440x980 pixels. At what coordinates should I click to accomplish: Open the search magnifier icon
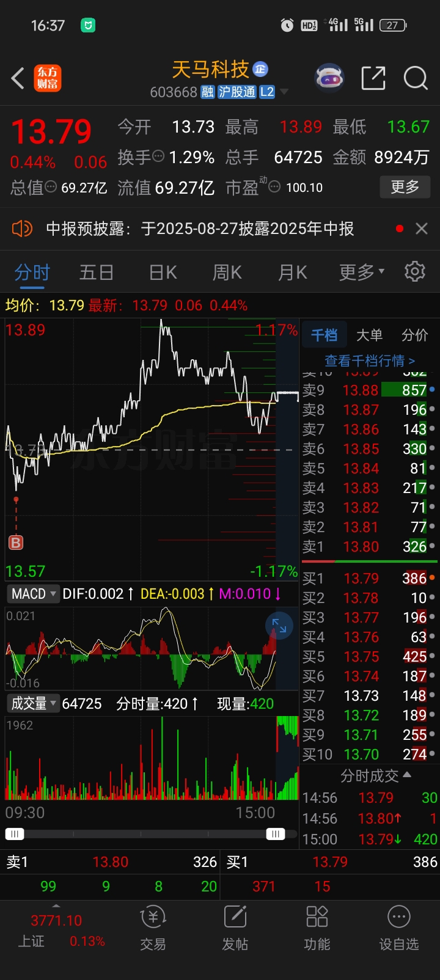click(416, 78)
